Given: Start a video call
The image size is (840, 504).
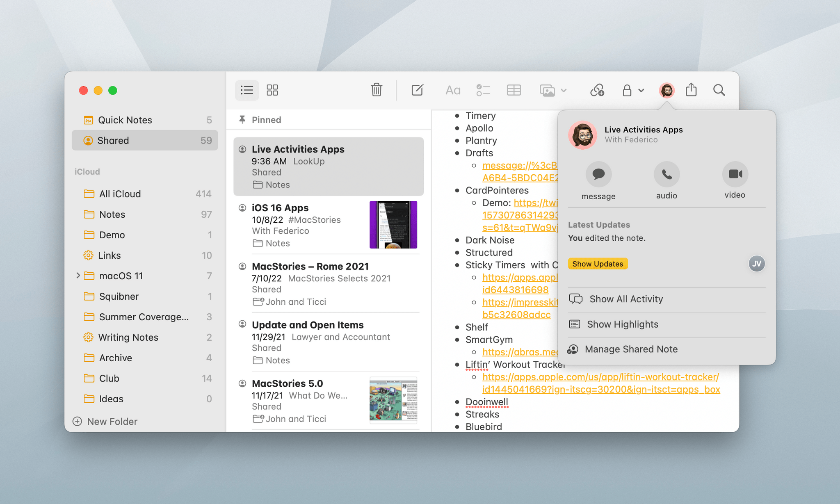Looking at the screenshot, I should pos(735,174).
